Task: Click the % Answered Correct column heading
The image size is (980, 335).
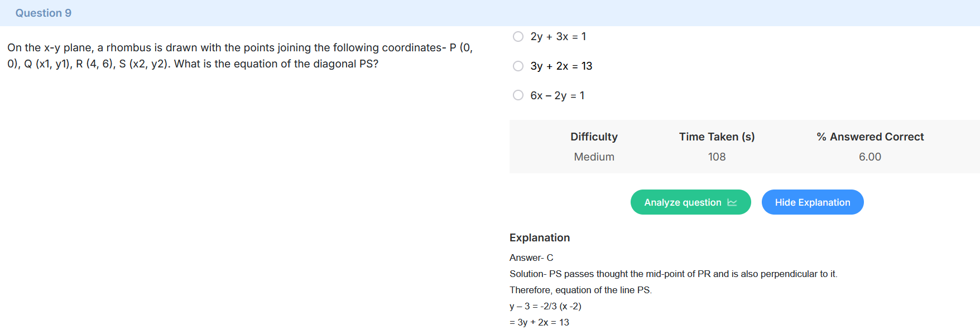Action: (x=870, y=137)
